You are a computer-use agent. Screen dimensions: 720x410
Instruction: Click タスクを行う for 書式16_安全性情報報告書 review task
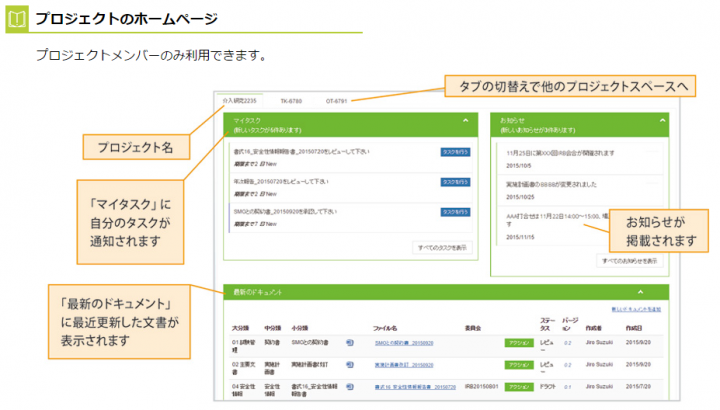click(x=455, y=152)
